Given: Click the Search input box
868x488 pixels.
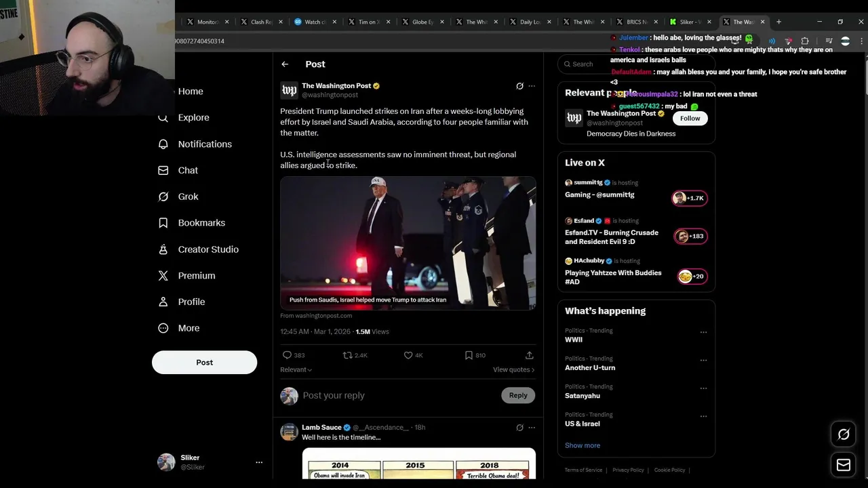Looking at the screenshot, I should click(x=636, y=64).
